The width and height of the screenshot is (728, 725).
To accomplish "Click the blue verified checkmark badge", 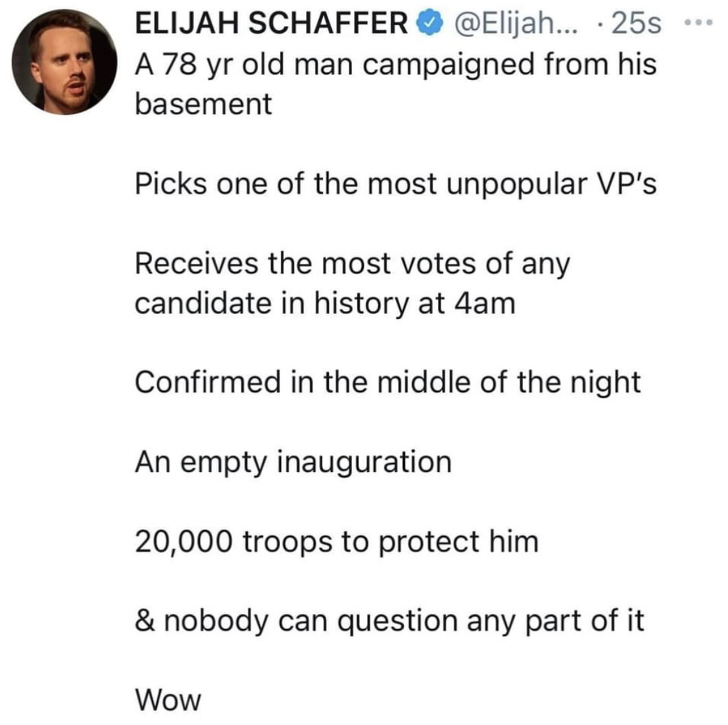I will [430, 24].
